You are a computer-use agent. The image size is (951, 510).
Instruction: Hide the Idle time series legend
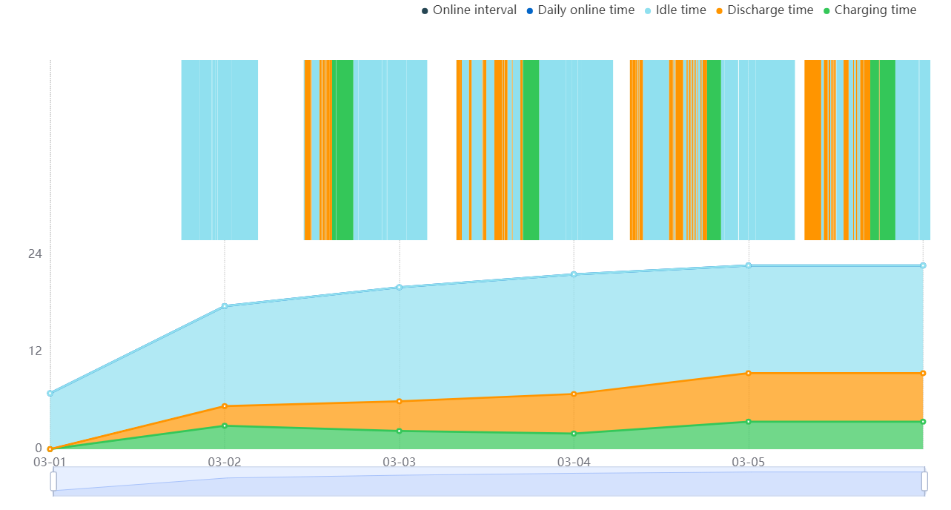pos(674,10)
